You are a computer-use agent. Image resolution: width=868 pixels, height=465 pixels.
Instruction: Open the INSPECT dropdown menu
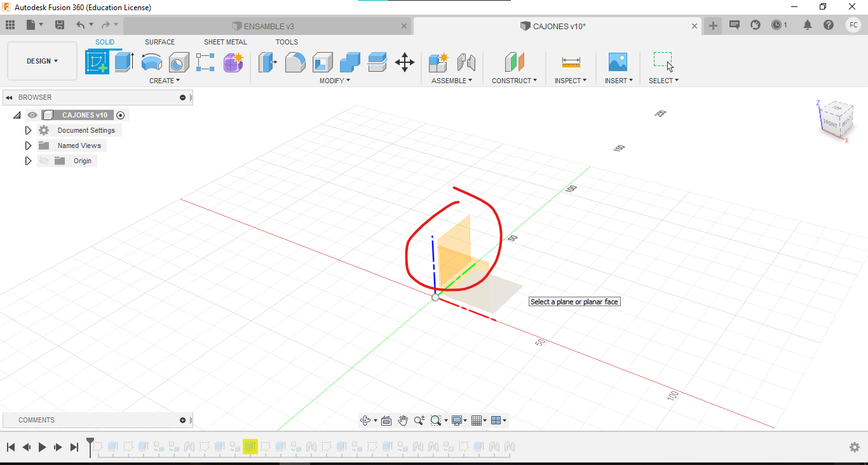click(571, 81)
